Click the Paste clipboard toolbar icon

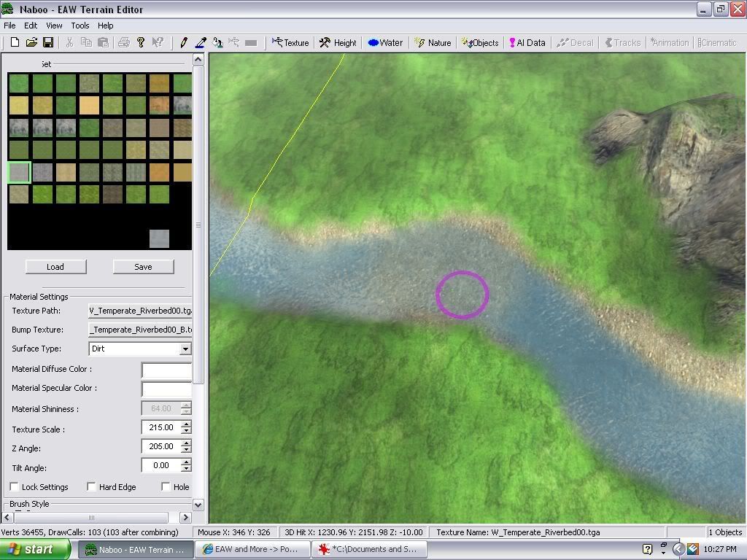pos(103,42)
